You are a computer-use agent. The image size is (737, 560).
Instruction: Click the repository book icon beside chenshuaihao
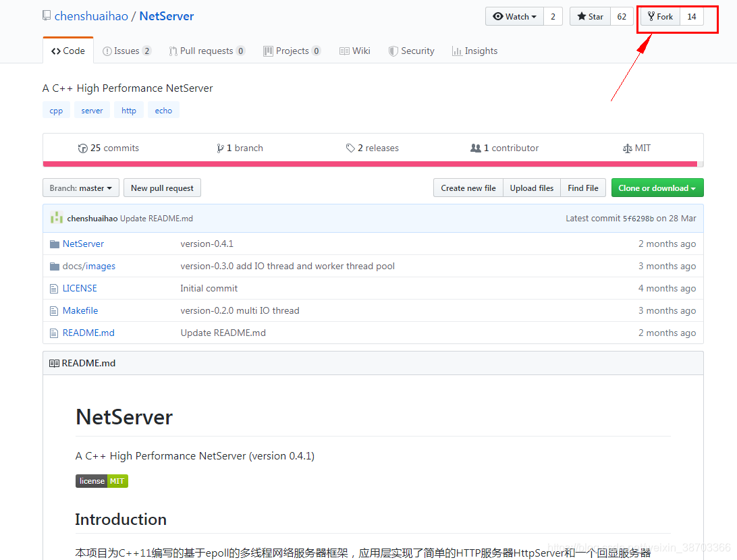click(47, 16)
